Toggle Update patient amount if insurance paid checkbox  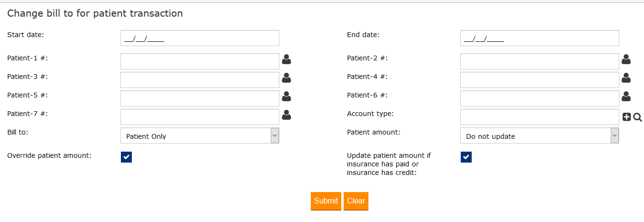tap(466, 157)
